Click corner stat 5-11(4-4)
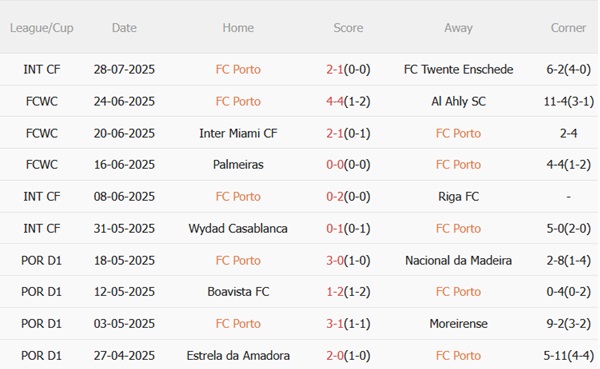 click(569, 356)
